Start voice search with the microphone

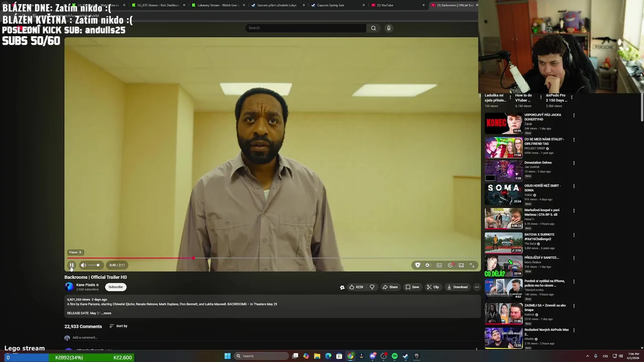(388, 28)
